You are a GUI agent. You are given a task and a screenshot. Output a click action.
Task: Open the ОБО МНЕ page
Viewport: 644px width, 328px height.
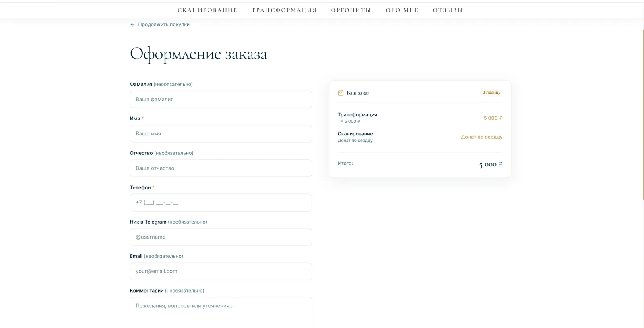402,10
